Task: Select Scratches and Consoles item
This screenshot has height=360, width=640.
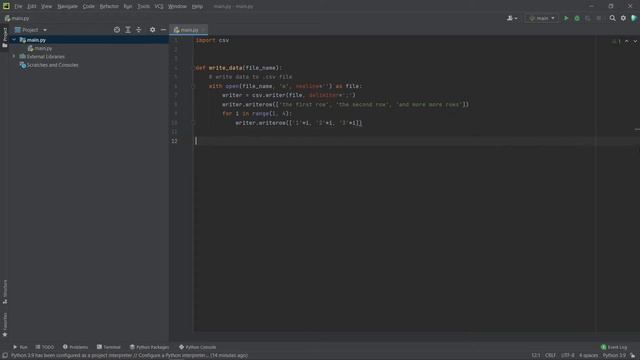Action: click(49, 65)
